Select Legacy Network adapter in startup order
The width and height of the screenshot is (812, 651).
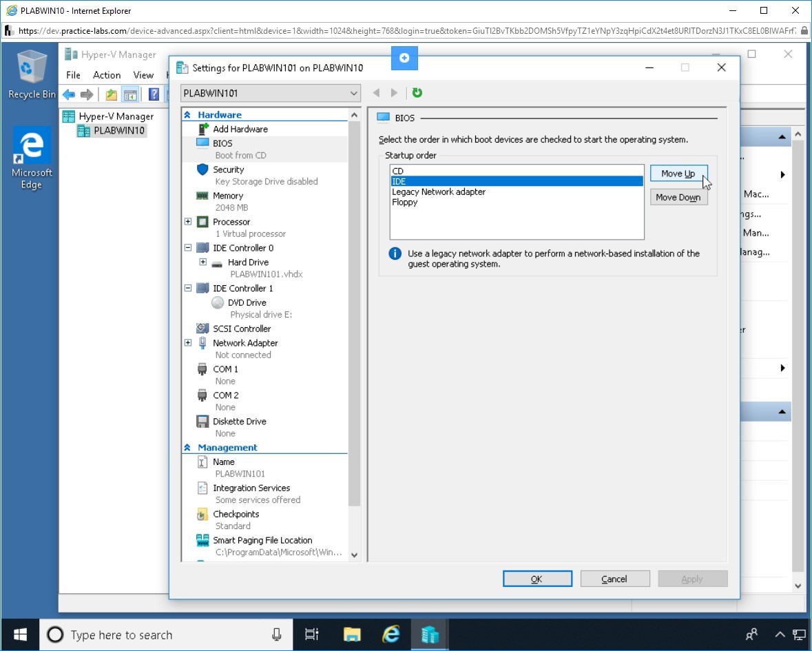pos(517,192)
